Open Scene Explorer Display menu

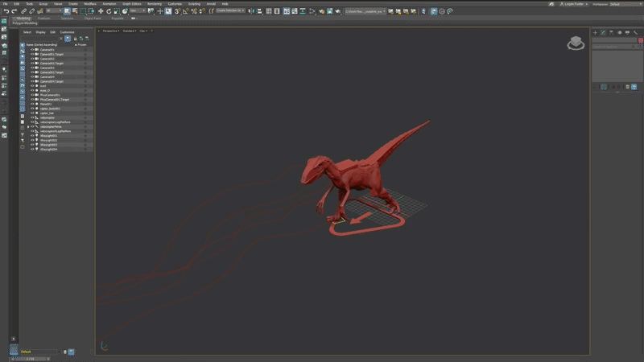(x=40, y=32)
